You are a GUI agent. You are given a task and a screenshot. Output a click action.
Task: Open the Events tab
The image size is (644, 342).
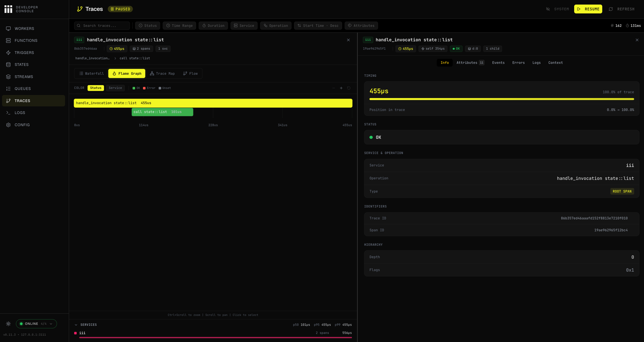click(498, 63)
